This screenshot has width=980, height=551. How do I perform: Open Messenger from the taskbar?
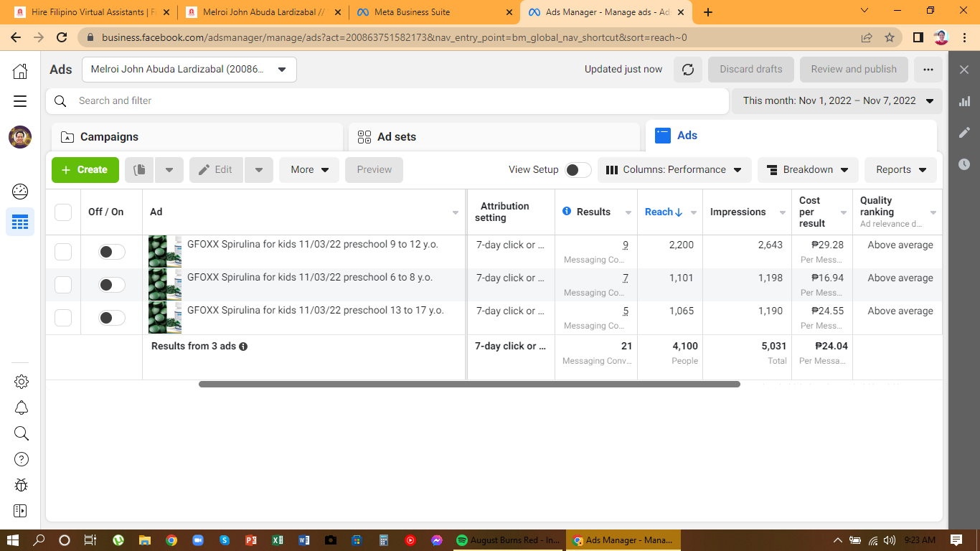point(436,540)
